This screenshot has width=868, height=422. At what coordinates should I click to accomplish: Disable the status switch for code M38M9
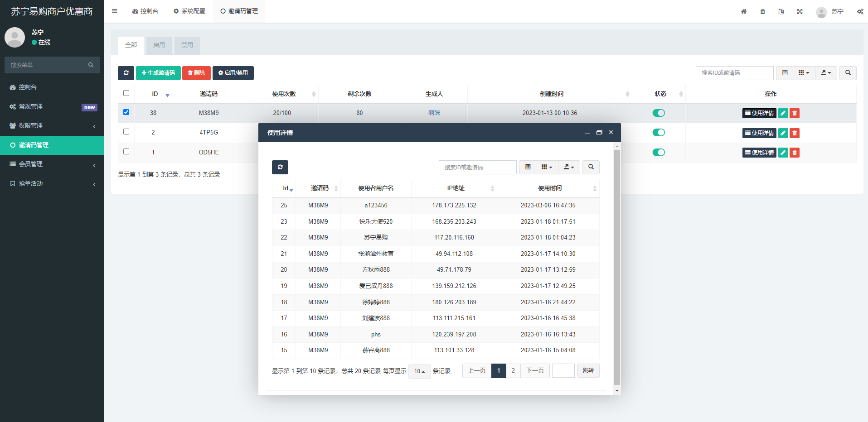pyautogui.click(x=659, y=113)
